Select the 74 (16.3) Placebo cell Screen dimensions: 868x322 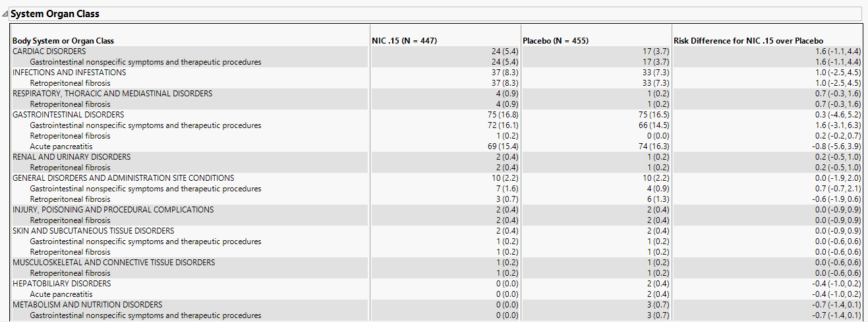pos(655,146)
